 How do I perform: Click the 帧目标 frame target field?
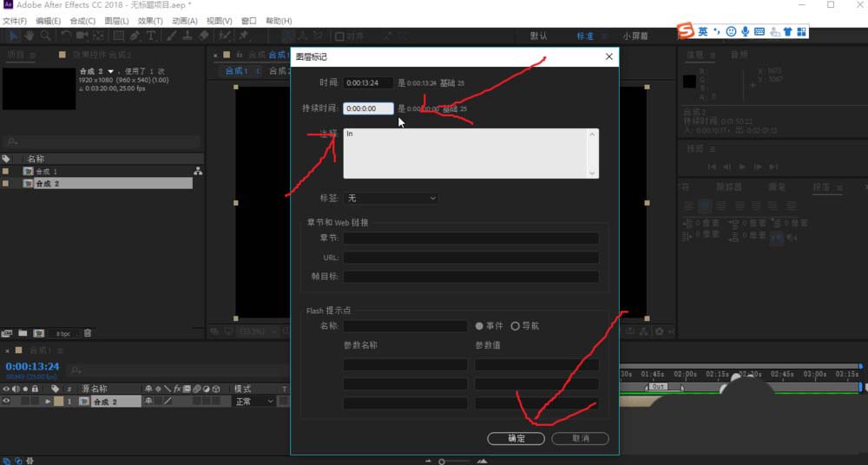471,276
